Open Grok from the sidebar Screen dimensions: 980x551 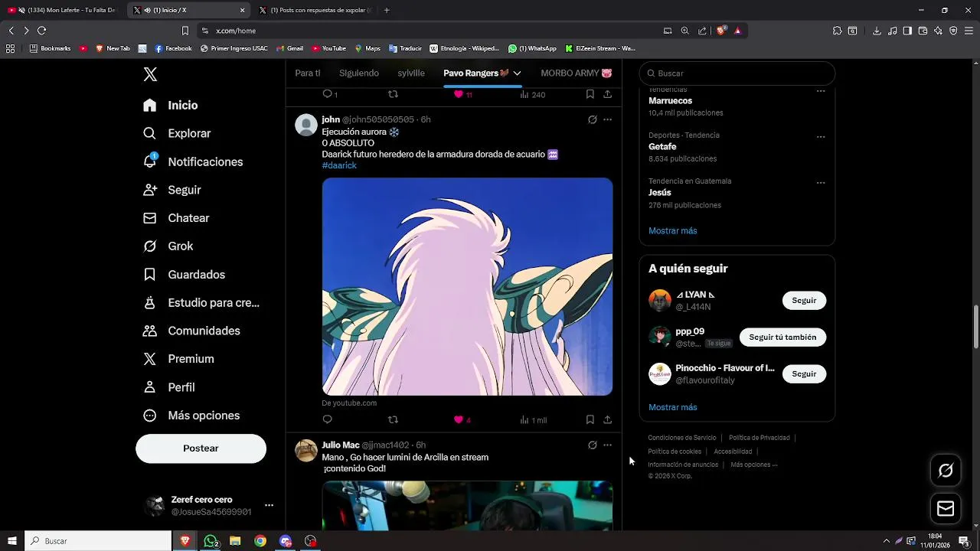point(168,246)
